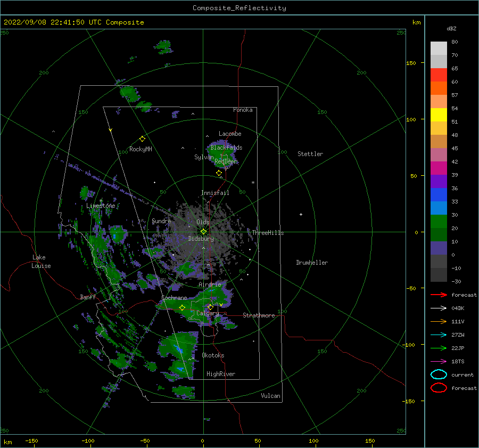Click the Airdrie city label
This screenshot has height=448, width=479.
click(210, 284)
